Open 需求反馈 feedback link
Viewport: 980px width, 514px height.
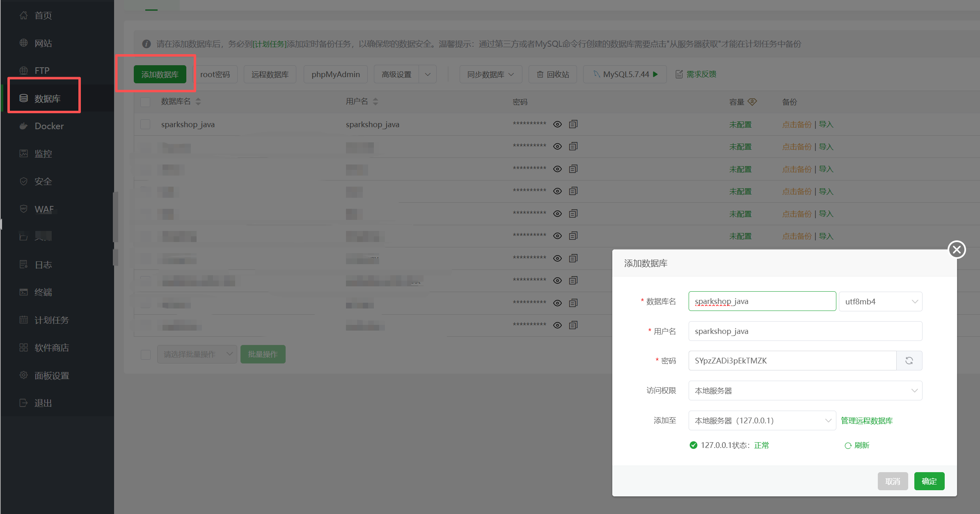pyautogui.click(x=701, y=74)
